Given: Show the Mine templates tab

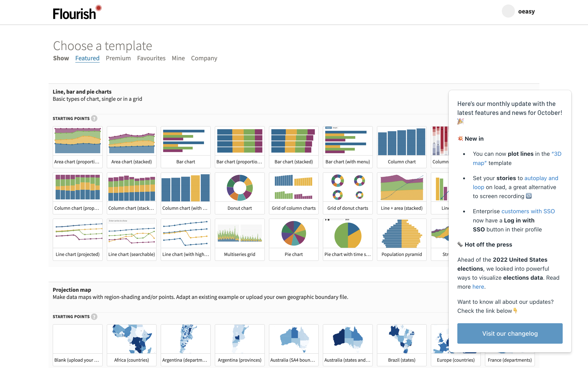Looking at the screenshot, I should coord(178,58).
